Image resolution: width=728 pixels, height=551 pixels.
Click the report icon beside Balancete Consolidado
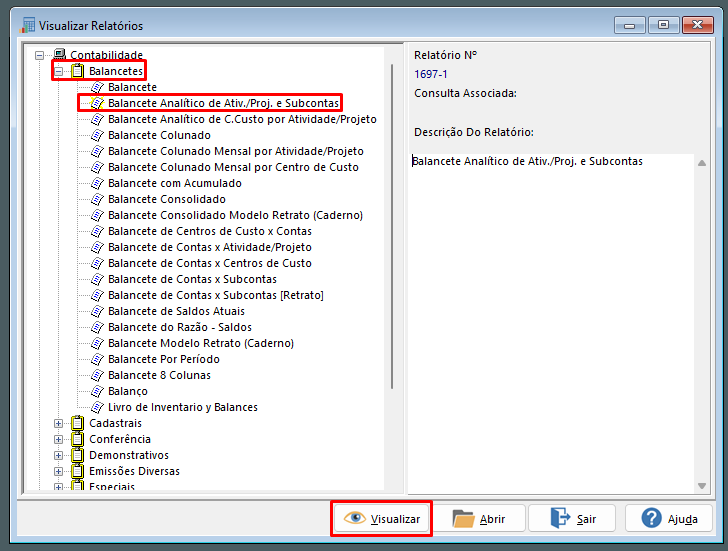(x=97, y=200)
